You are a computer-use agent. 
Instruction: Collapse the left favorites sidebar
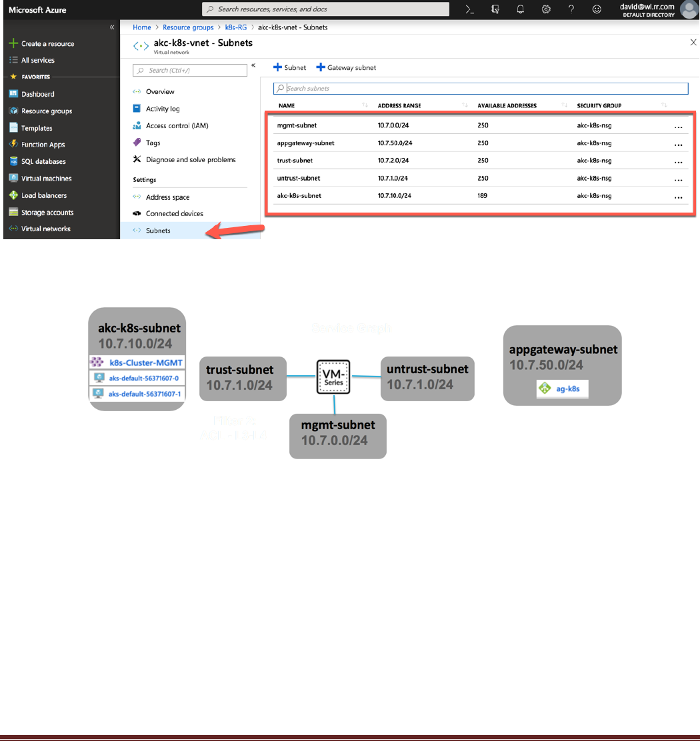(x=112, y=27)
